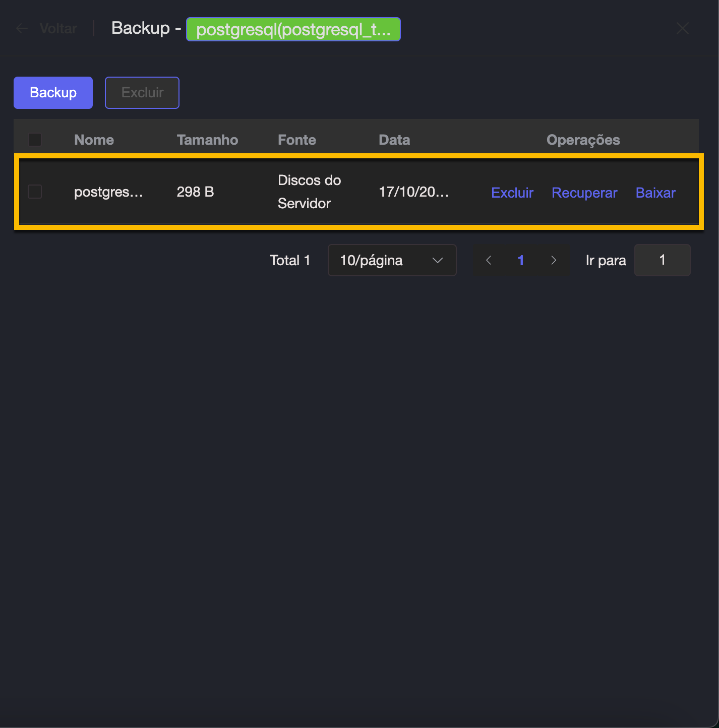The image size is (719, 728).
Task: Select page number 1 in the pagination
Action: tap(520, 260)
